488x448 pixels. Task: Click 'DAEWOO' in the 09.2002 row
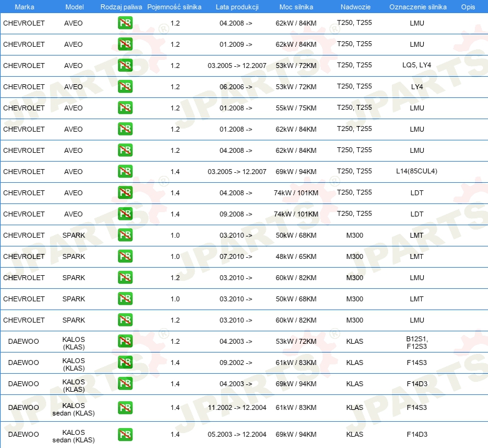23,363
